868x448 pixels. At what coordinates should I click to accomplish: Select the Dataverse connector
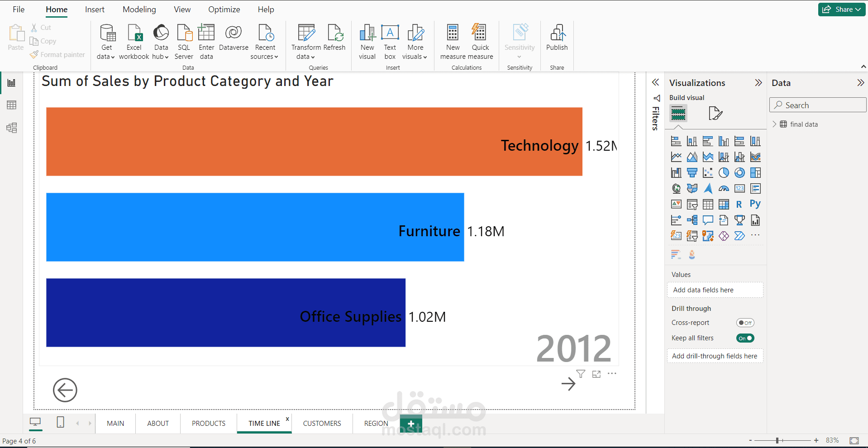pos(234,38)
